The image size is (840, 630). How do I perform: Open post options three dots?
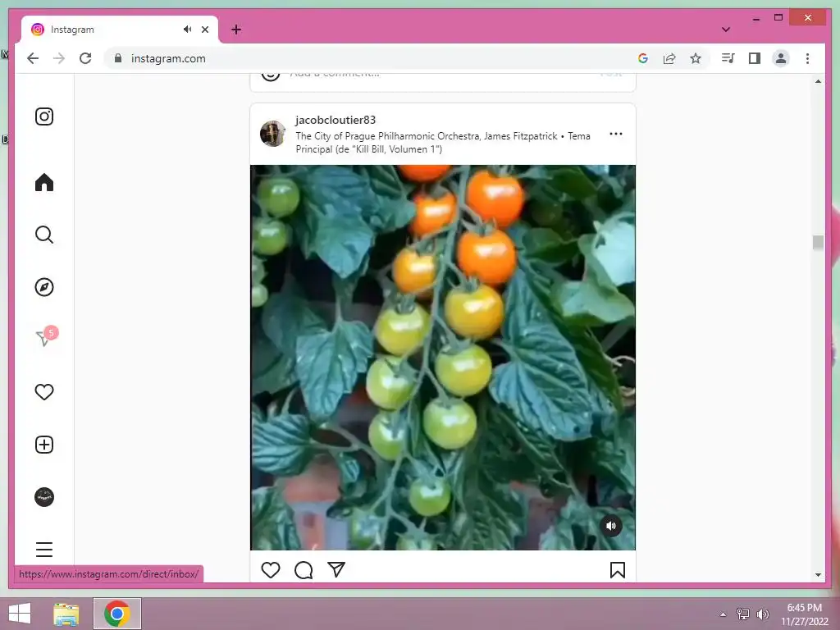pyautogui.click(x=616, y=134)
